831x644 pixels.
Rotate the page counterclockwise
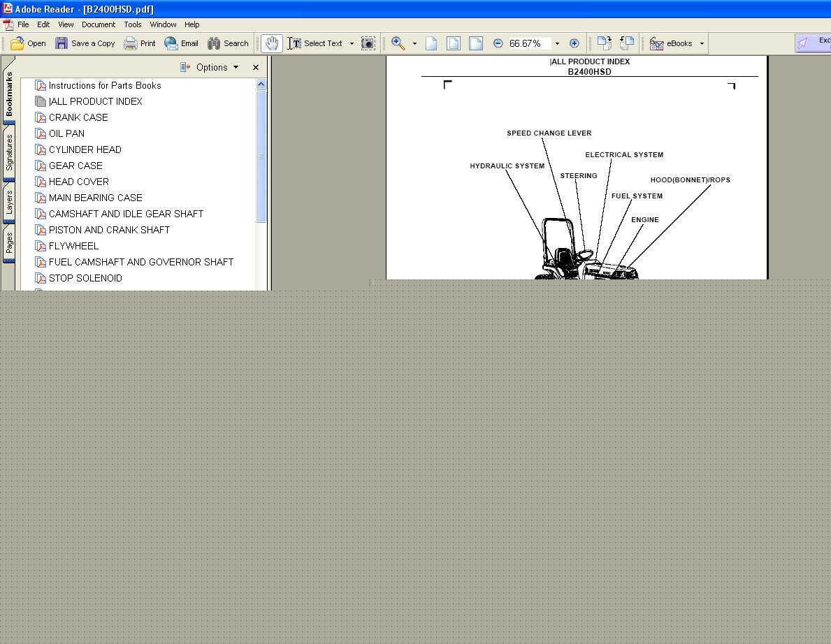pos(626,43)
